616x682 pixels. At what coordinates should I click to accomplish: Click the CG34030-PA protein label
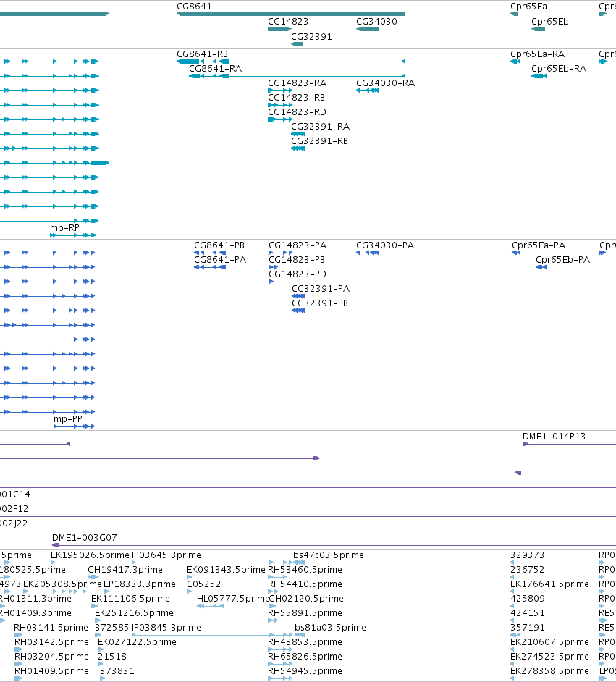(x=385, y=245)
